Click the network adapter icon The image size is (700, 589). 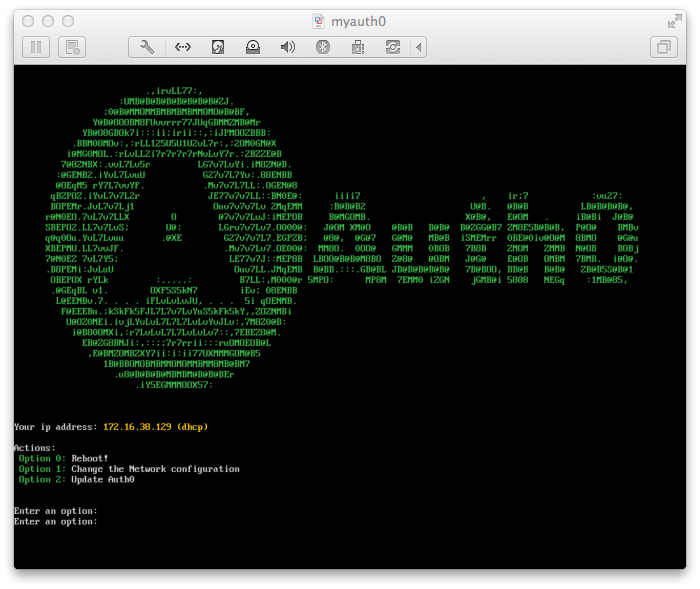coord(183,47)
